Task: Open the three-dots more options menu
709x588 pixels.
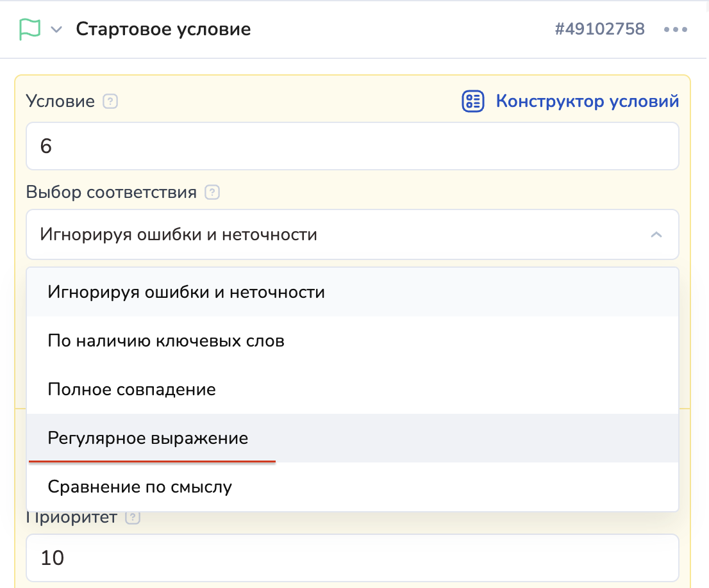Action: 676,29
